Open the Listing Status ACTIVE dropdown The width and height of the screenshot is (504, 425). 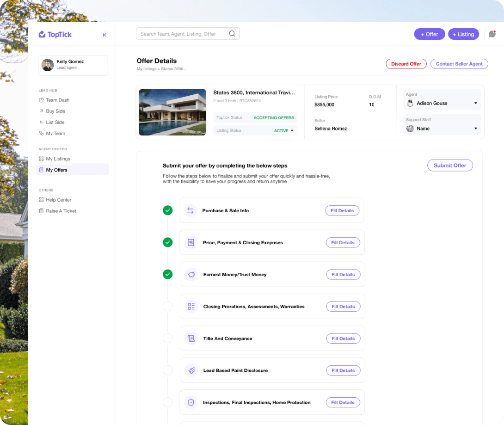coord(284,130)
